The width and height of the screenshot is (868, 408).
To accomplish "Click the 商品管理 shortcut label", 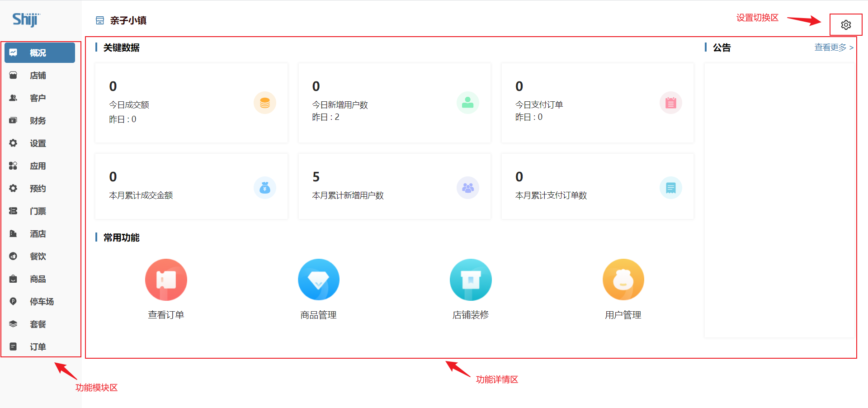I will (319, 315).
